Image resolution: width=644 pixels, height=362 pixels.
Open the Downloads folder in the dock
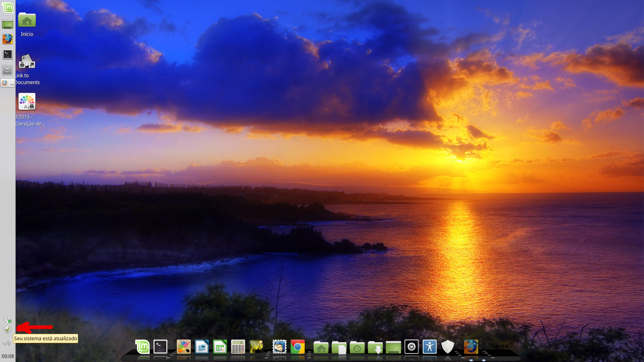click(376, 347)
